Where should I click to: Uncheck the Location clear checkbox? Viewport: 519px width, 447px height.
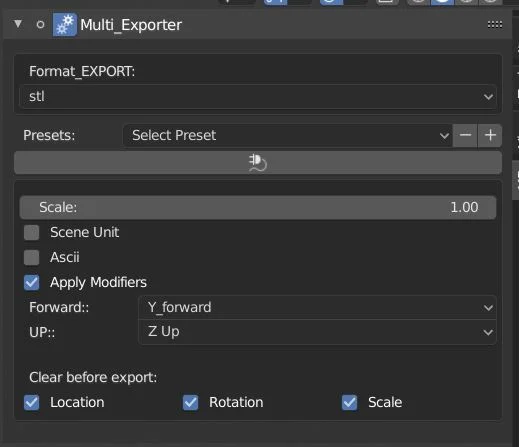coord(31,402)
